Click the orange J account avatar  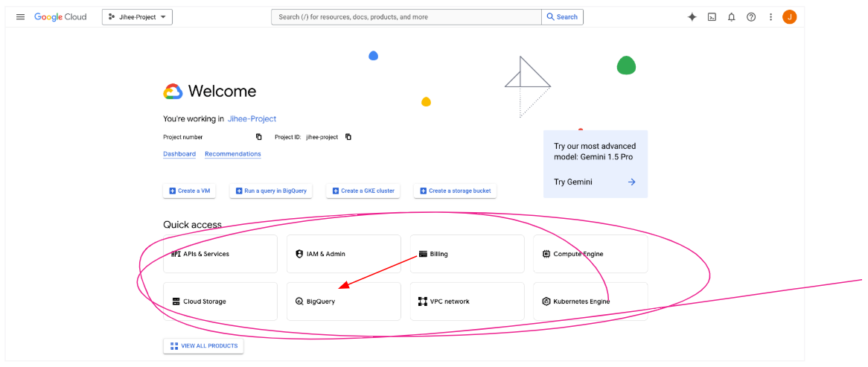789,17
